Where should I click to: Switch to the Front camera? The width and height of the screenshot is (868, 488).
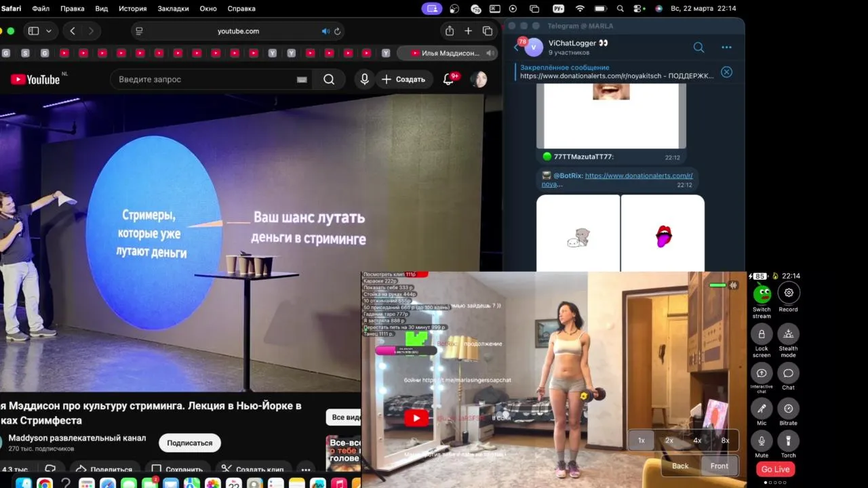[x=719, y=466]
